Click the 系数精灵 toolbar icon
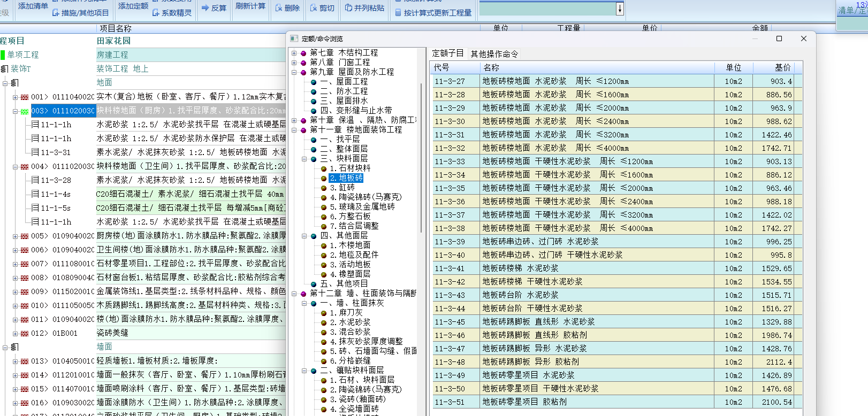868x416 pixels. (x=156, y=13)
